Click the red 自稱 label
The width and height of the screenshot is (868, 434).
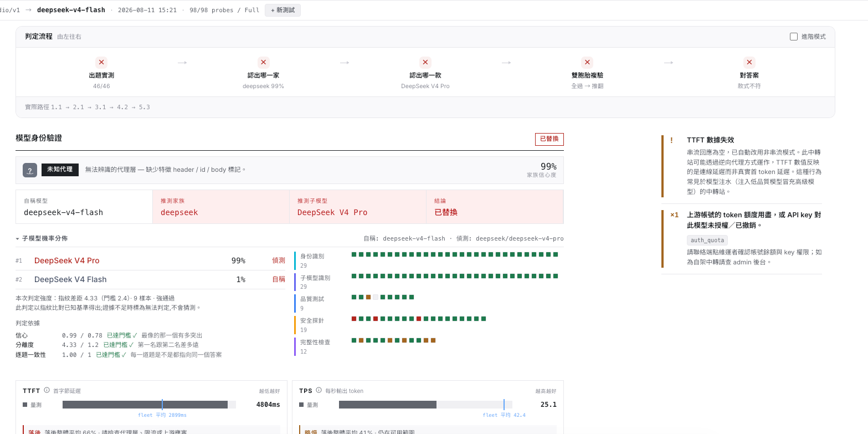(x=279, y=279)
